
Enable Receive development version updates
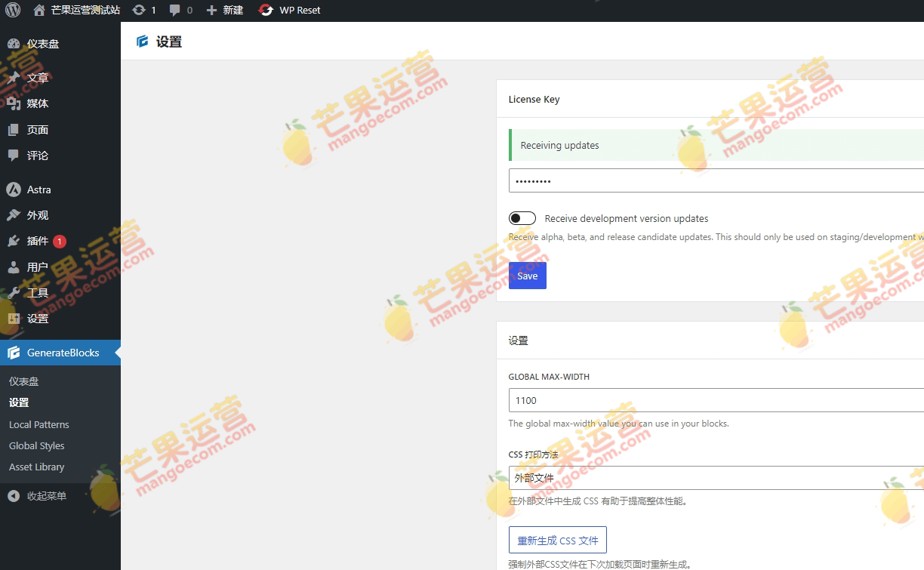522,217
